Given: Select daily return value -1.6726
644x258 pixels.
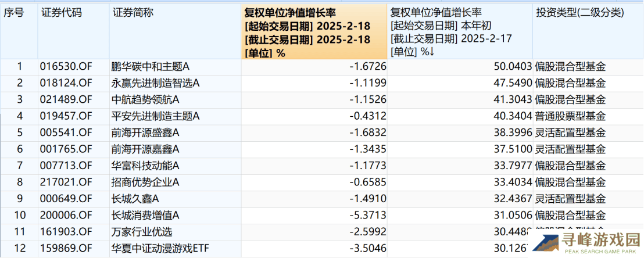Looking at the screenshot, I should (368, 67).
